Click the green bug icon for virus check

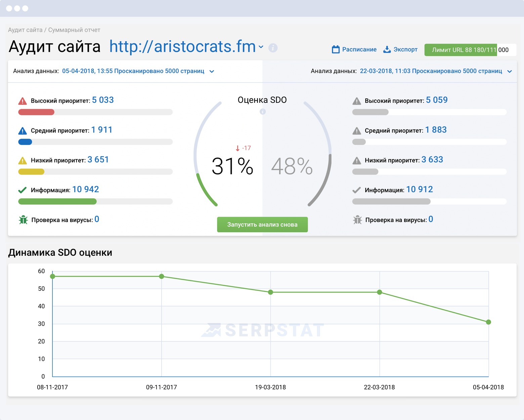pyautogui.click(x=23, y=220)
